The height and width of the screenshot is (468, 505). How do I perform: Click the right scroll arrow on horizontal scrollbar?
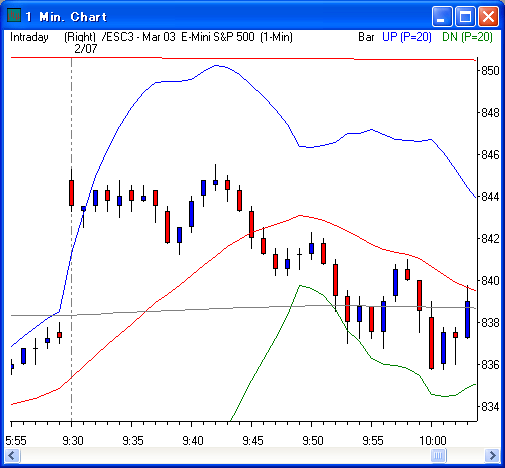point(492,455)
